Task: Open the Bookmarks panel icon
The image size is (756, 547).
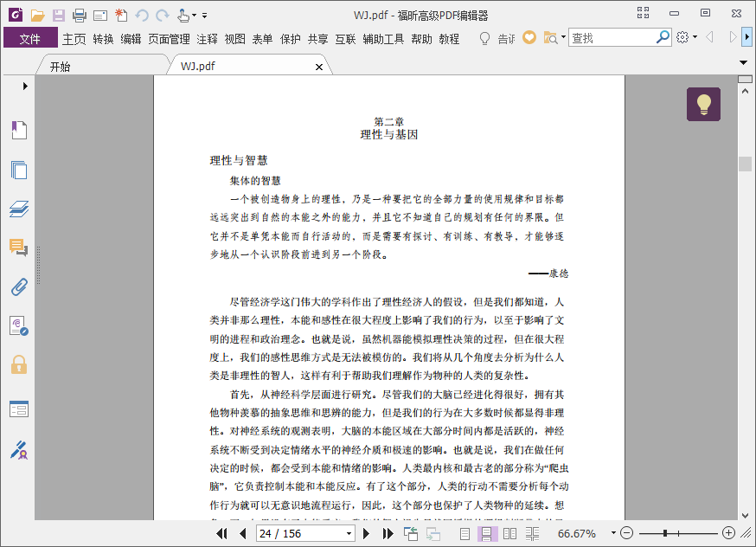Action: 19,130
